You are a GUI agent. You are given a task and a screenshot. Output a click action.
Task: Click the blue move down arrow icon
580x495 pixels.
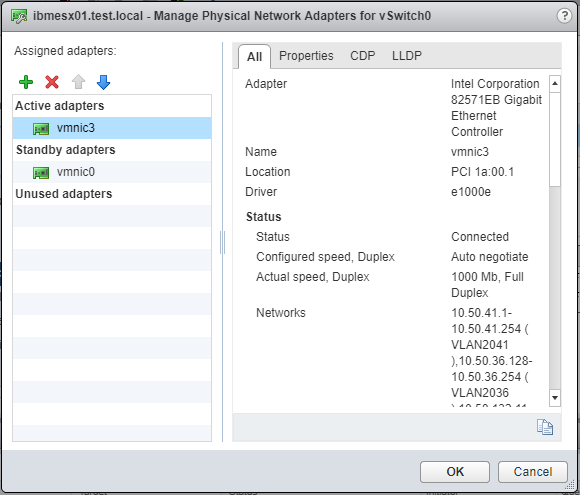click(x=103, y=82)
